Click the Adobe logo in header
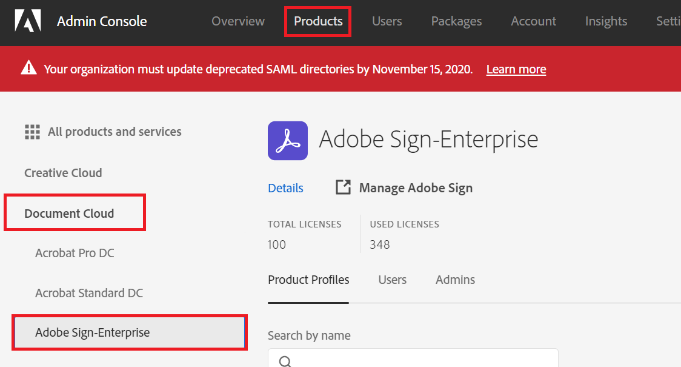 click(28, 21)
